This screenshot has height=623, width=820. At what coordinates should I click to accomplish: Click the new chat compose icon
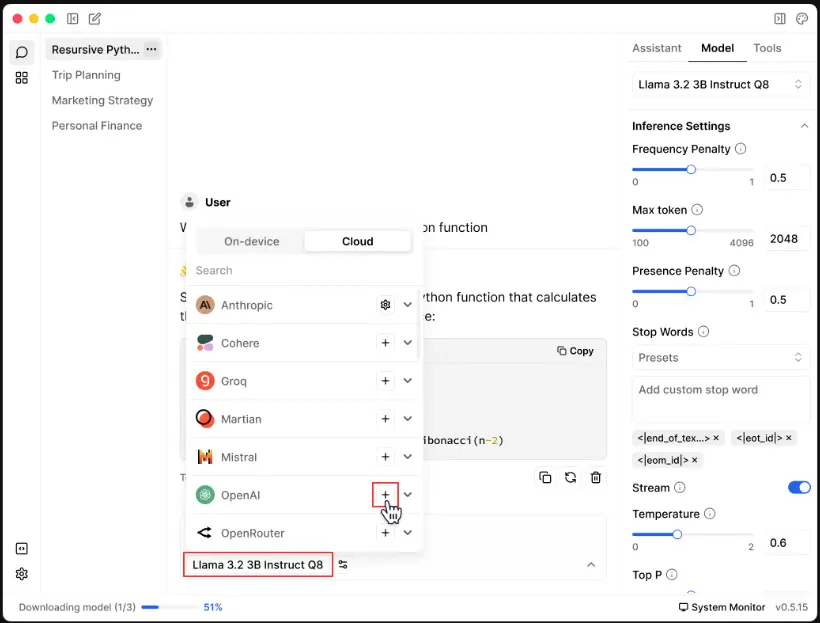95,19
